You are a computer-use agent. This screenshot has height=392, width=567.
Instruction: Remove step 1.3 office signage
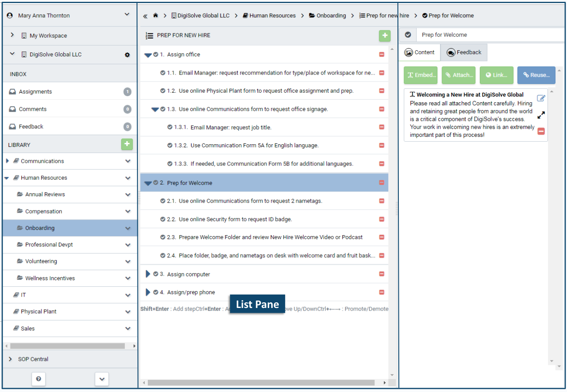click(x=381, y=109)
